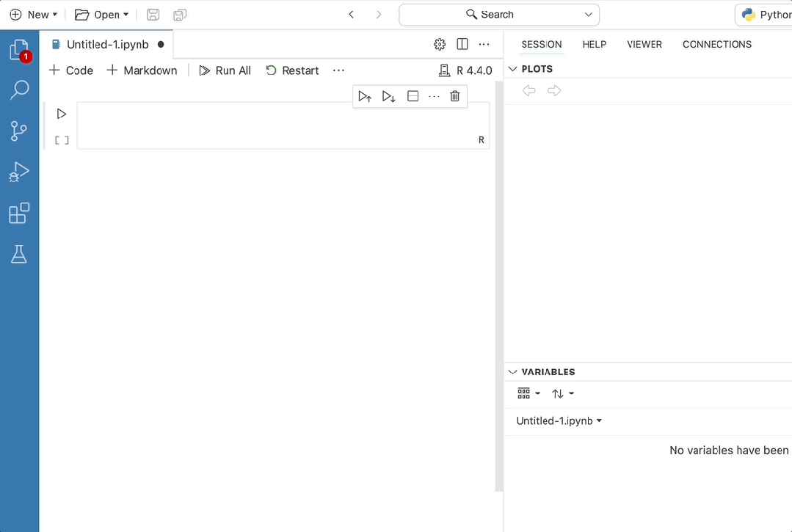Switch to the SESSION tab
This screenshot has height=532, width=792.
pyautogui.click(x=542, y=45)
